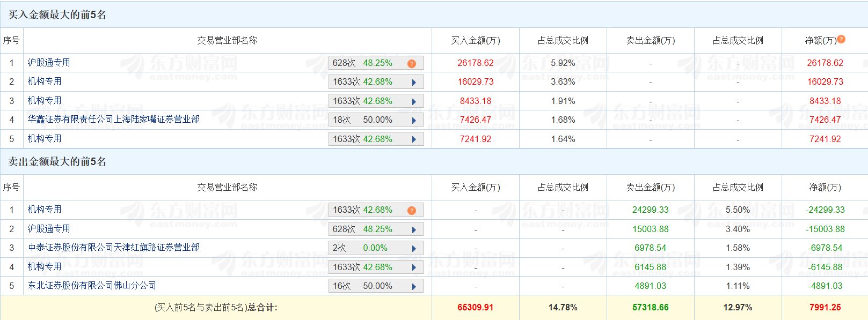Screen dimensions: 868x320
Task: Open the 中泰证券股份有限公司天津红旗路证券营业部 link
Action: (x=113, y=248)
